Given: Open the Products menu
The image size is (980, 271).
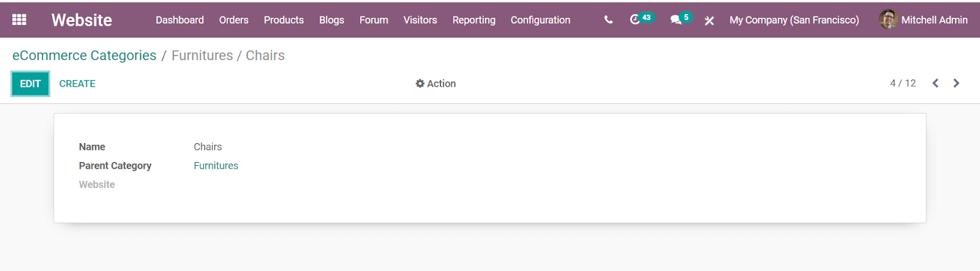Looking at the screenshot, I should click(x=284, y=20).
